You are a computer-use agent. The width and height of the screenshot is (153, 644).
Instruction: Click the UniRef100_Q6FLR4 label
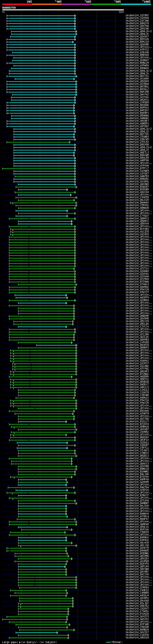click(137, 567)
